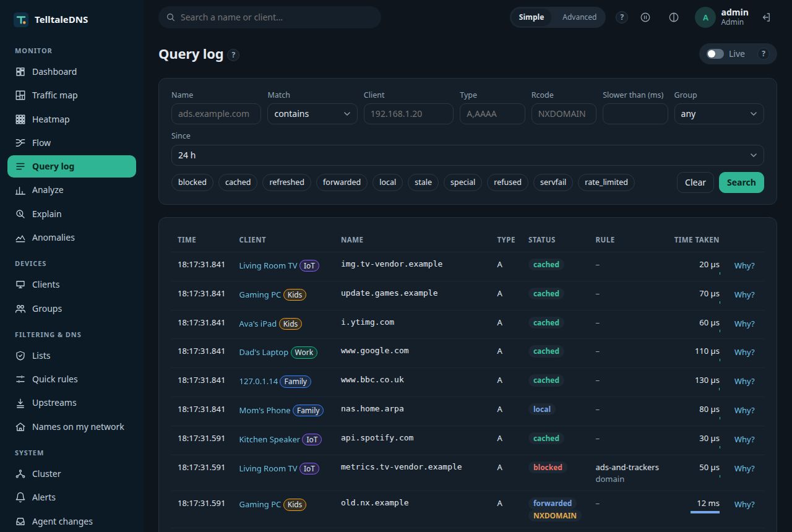Screen dimensions: 792x532
Task: Click the Anomalies chart icon
Action: point(20,238)
